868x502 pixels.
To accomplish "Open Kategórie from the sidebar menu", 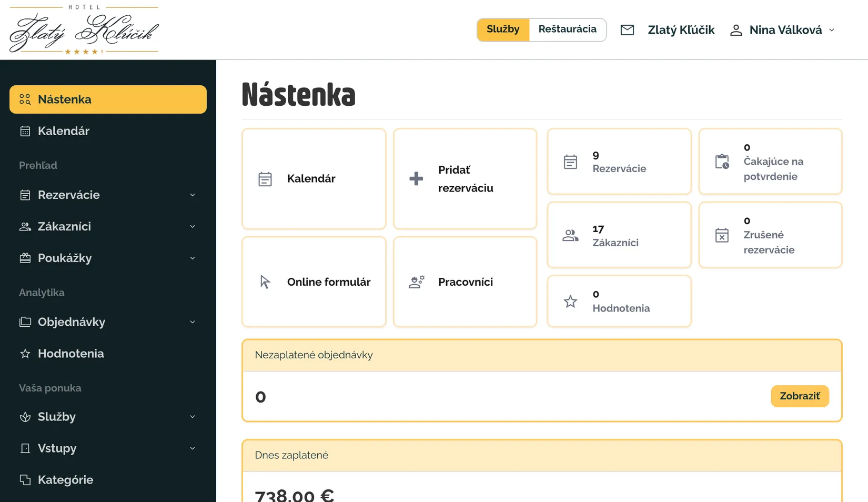I will (108, 480).
